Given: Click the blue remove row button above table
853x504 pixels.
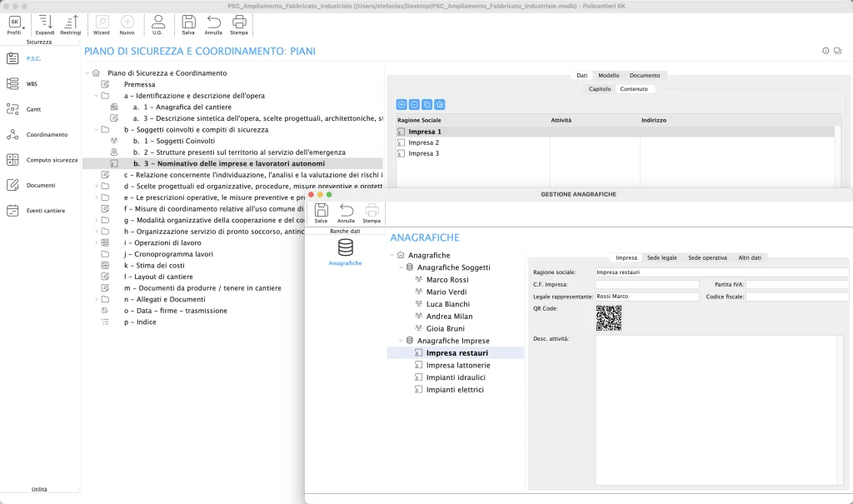Looking at the screenshot, I should pos(414,104).
